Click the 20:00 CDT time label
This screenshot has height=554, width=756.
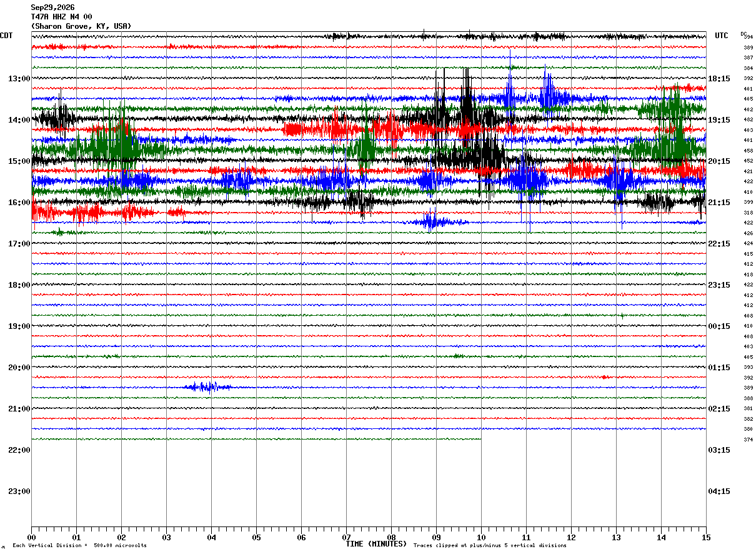coord(19,368)
